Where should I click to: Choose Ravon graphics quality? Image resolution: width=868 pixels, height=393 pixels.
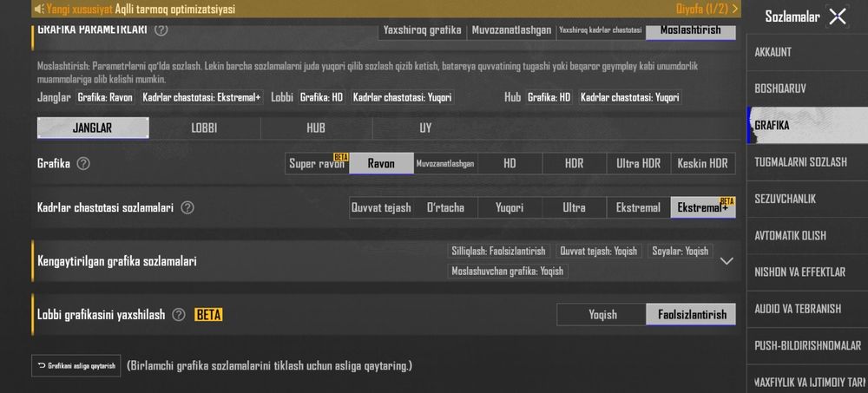point(381,163)
